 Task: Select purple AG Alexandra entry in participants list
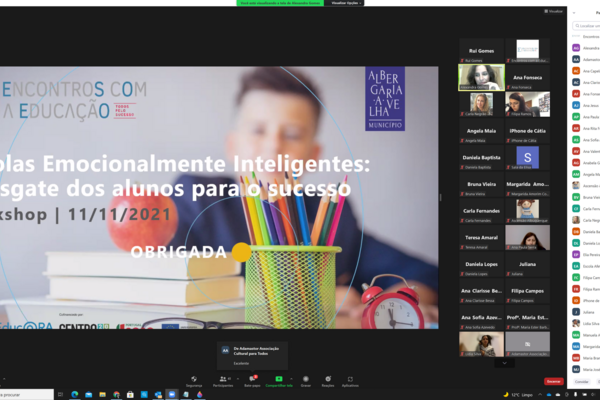(x=586, y=48)
